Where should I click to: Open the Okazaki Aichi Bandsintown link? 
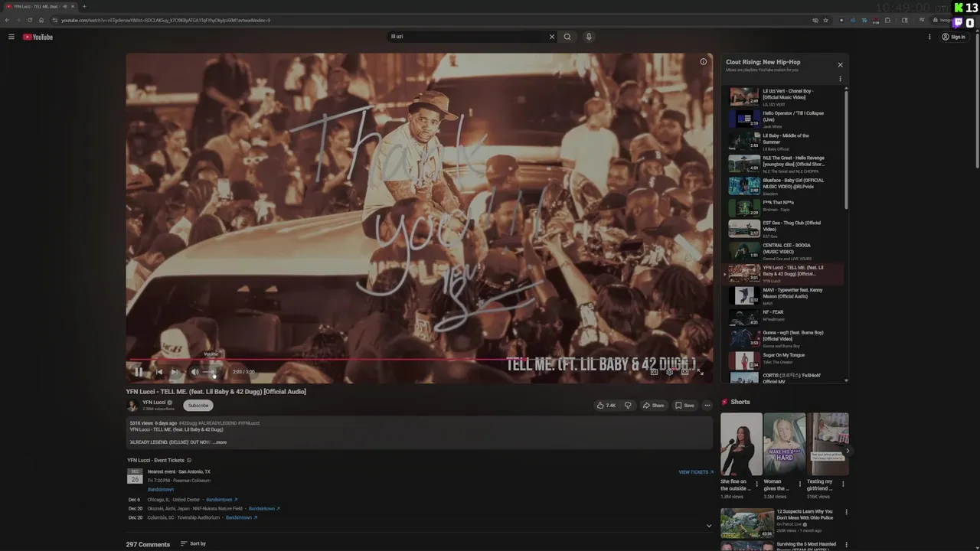click(264, 509)
